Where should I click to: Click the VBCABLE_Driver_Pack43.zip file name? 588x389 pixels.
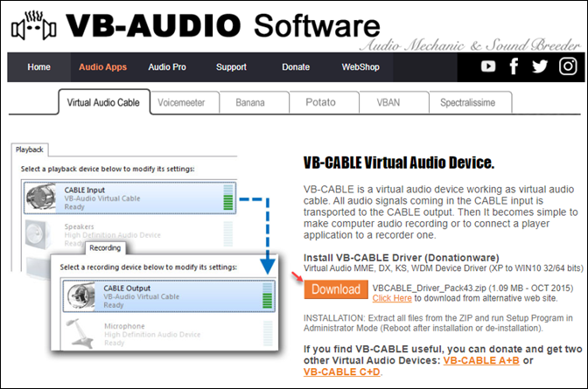click(429, 288)
